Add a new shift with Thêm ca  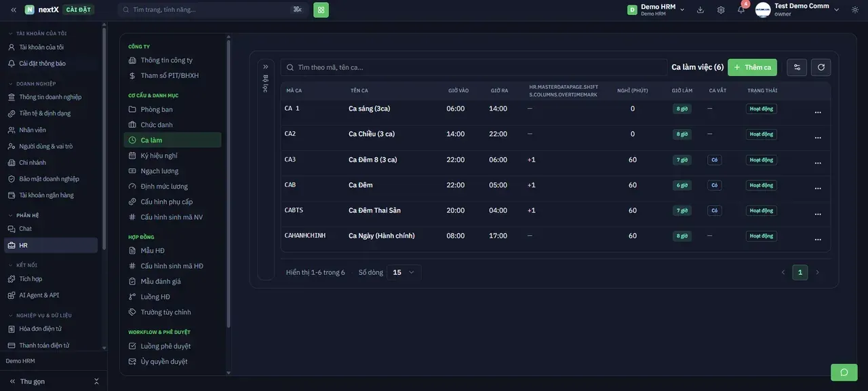point(753,67)
